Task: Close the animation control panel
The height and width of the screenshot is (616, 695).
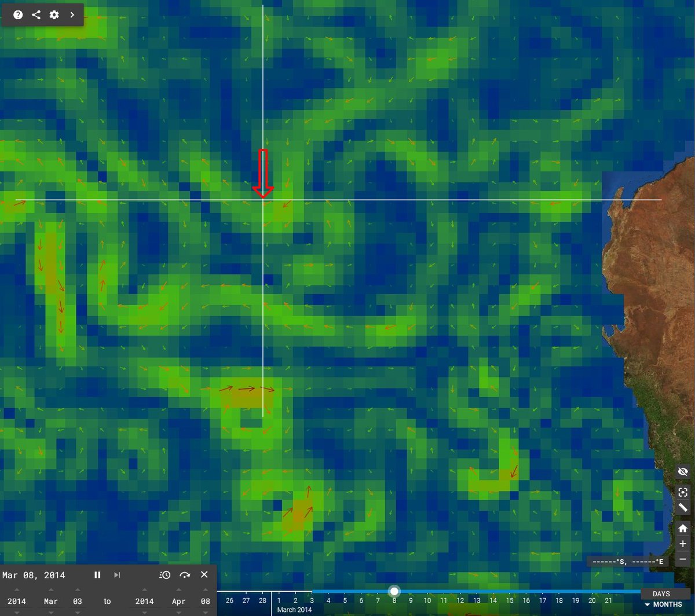Action: (x=204, y=575)
